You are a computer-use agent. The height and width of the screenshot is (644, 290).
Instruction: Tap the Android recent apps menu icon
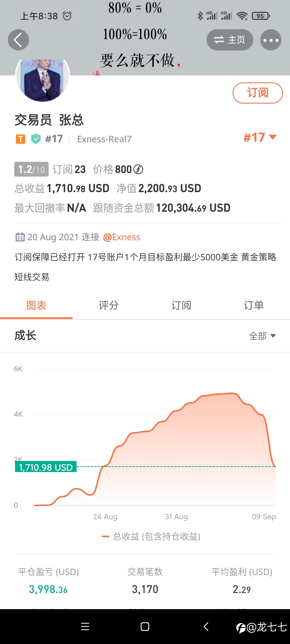click(x=85, y=627)
